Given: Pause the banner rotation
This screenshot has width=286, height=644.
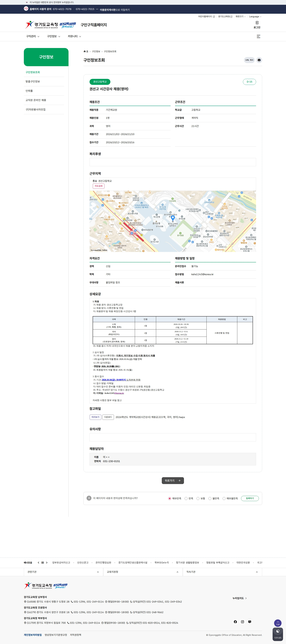Looking at the screenshot, I should pos(42,562).
